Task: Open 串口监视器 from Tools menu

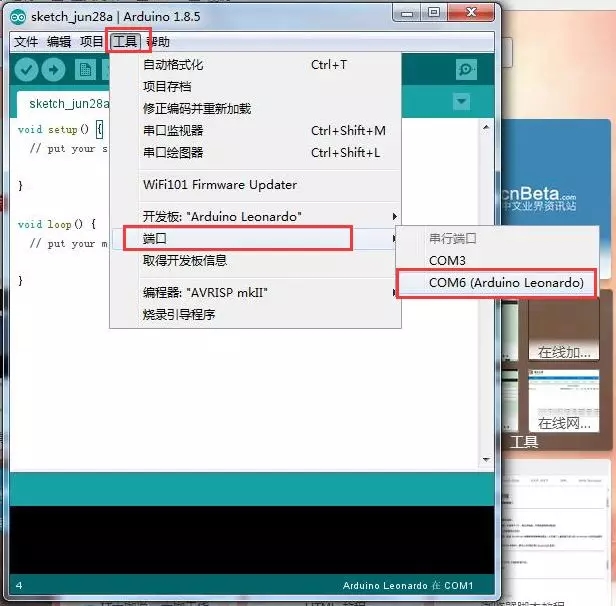Action: (x=255, y=130)
